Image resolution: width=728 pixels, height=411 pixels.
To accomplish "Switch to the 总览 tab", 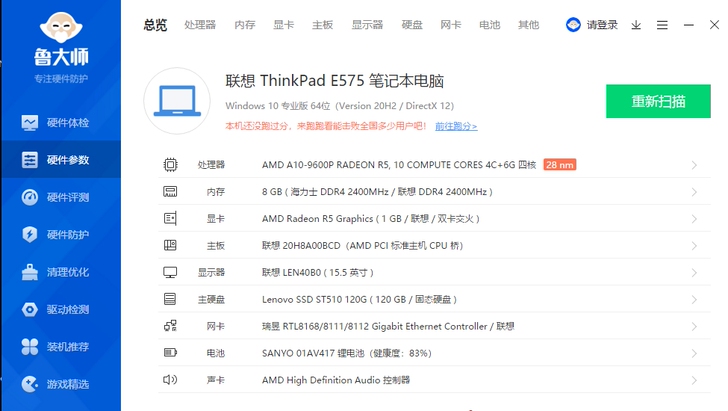I will (155, 25).
